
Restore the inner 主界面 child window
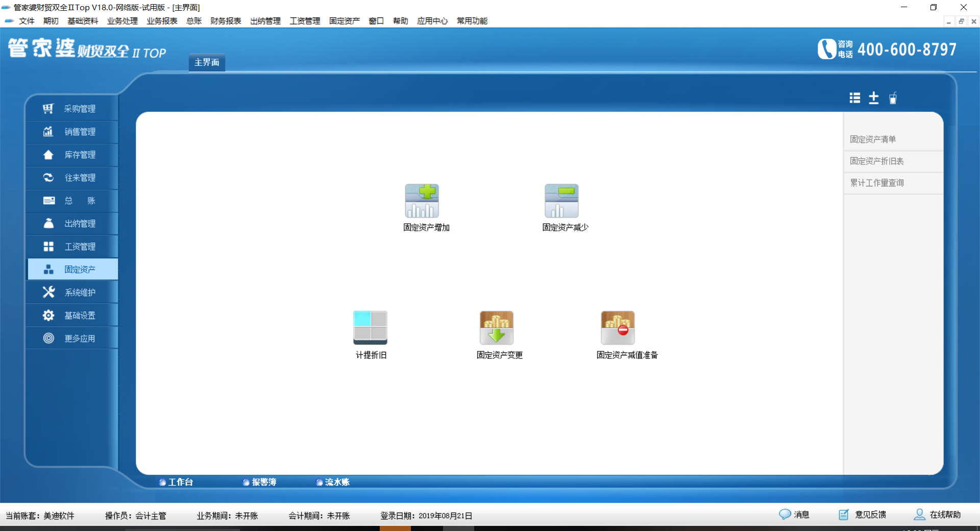[961, 21]
